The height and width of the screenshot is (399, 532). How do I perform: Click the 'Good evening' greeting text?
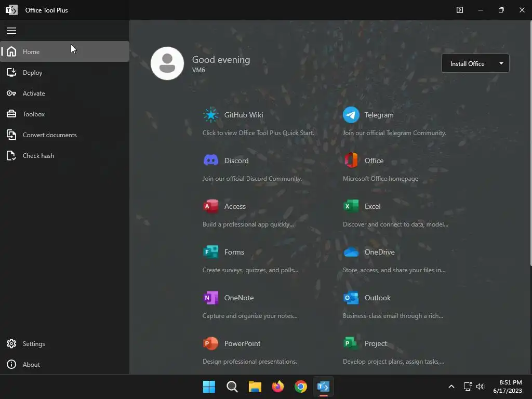[x=221, y=60]
